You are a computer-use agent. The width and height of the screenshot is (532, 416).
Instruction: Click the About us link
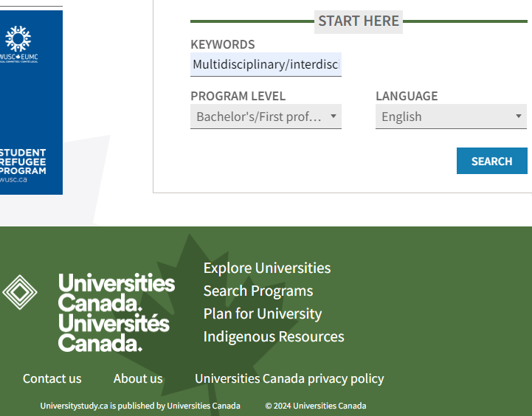click(x=138, y=378)
